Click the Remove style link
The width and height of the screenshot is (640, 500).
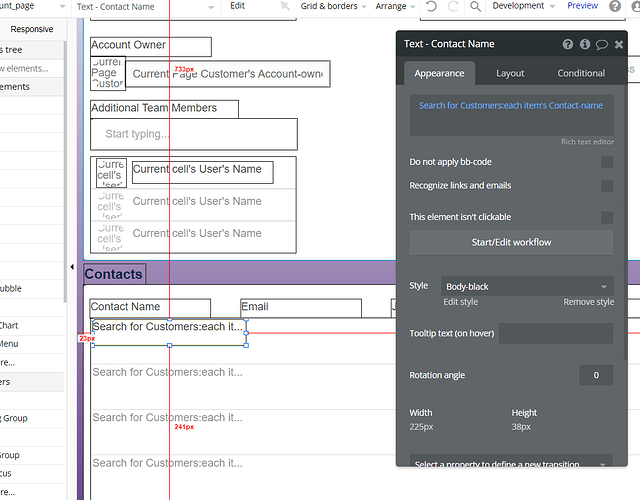click(589, 302)
